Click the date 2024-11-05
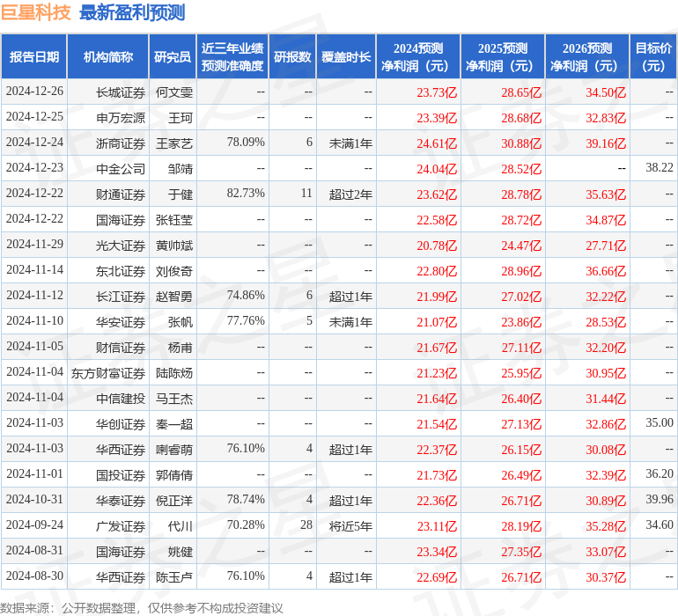678x616 pixels. (34, 346)
